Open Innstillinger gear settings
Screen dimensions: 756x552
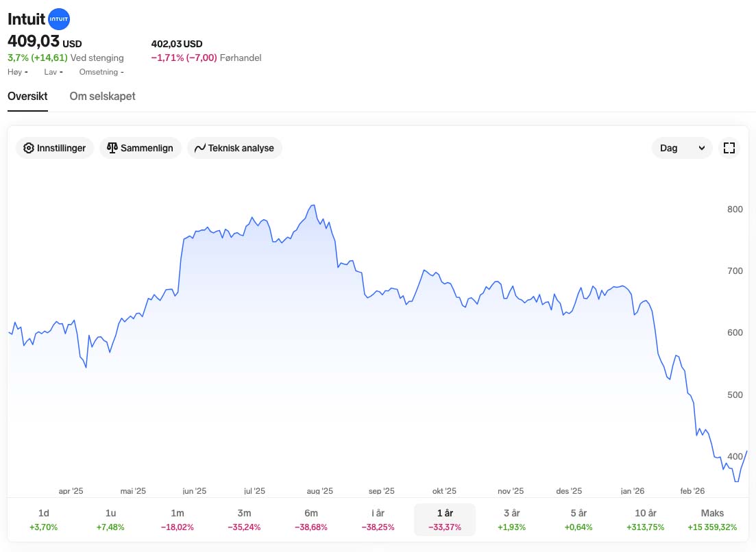(x=55, y=148)
